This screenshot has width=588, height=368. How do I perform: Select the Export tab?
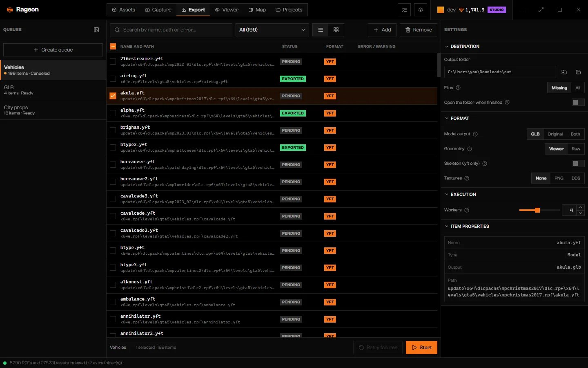pyautogui.click(x=193, y=10)
